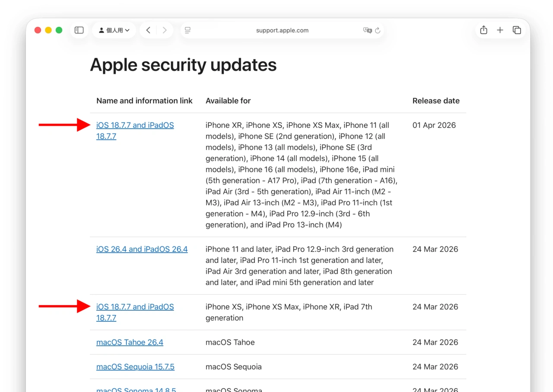553x392 pixels.
Task: Click the support.apple.com address bar
Action: tap(283, 30)
